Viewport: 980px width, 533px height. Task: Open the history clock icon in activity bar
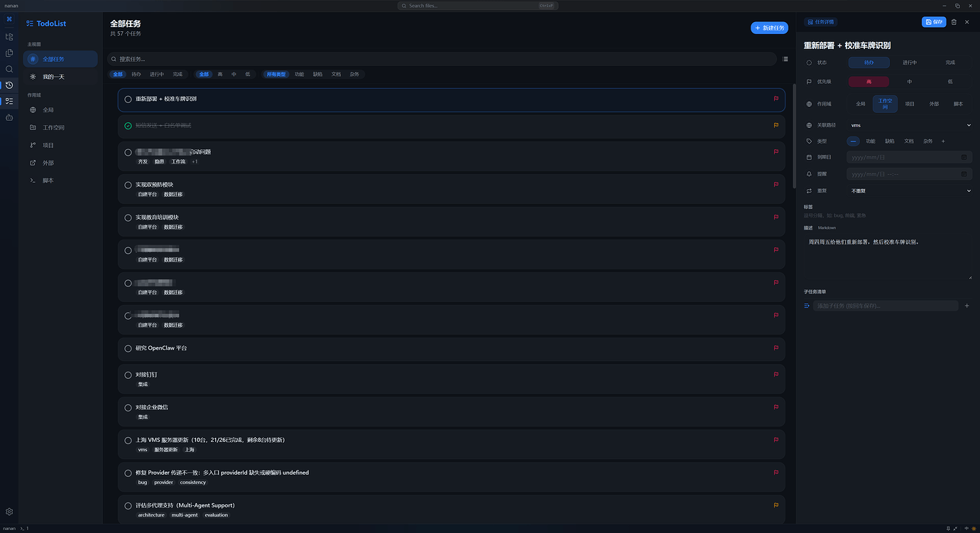point(9,85)
